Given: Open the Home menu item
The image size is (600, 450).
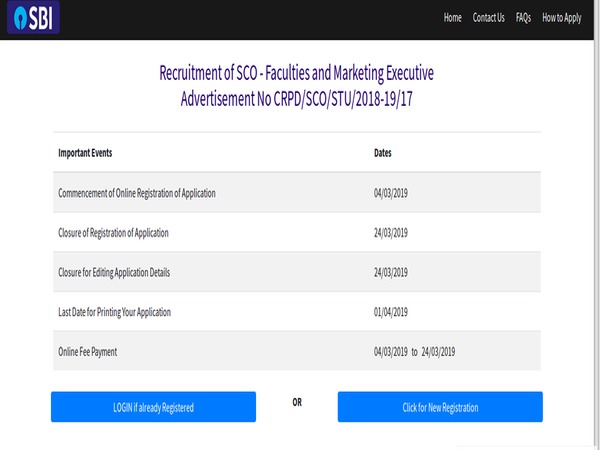Looking at the screenshot, I should 452,18.
